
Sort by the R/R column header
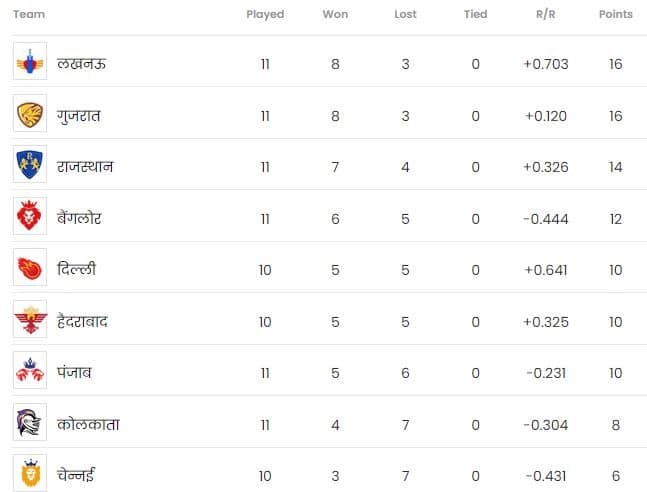545,15
